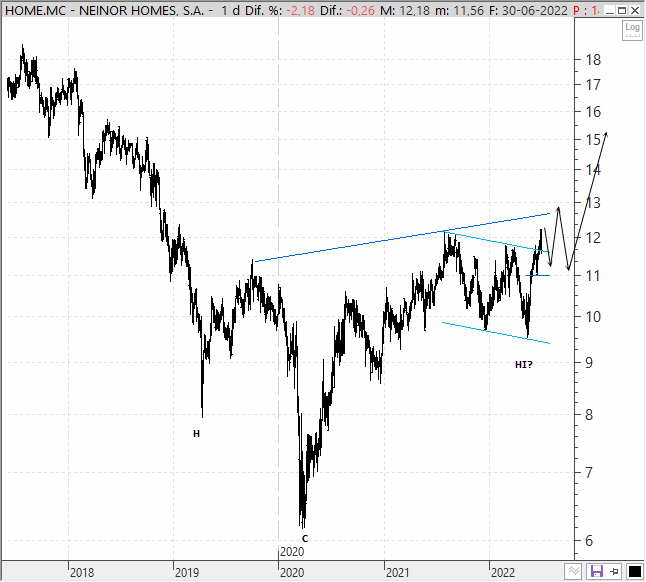Image resolution: width=646 pixels, height=582 pixels.
Task: Click the 17 price axis label
Action: (x=593, y=85)
